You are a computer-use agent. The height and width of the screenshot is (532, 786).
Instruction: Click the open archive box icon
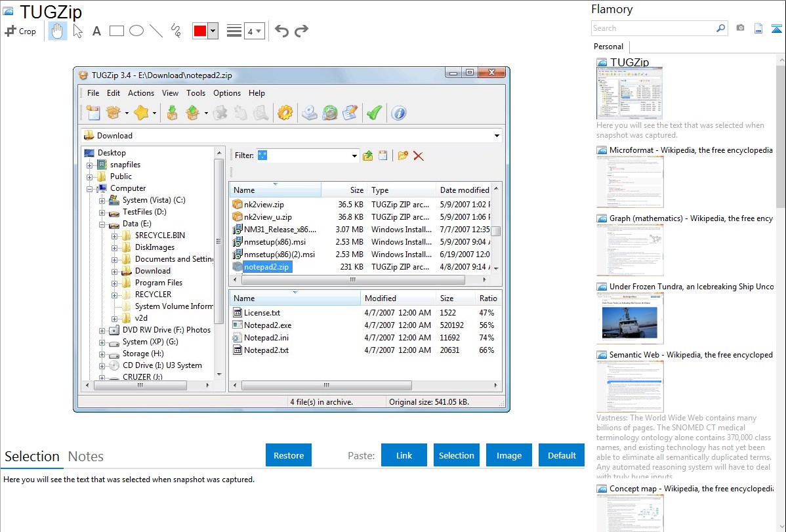coord(114,113)
